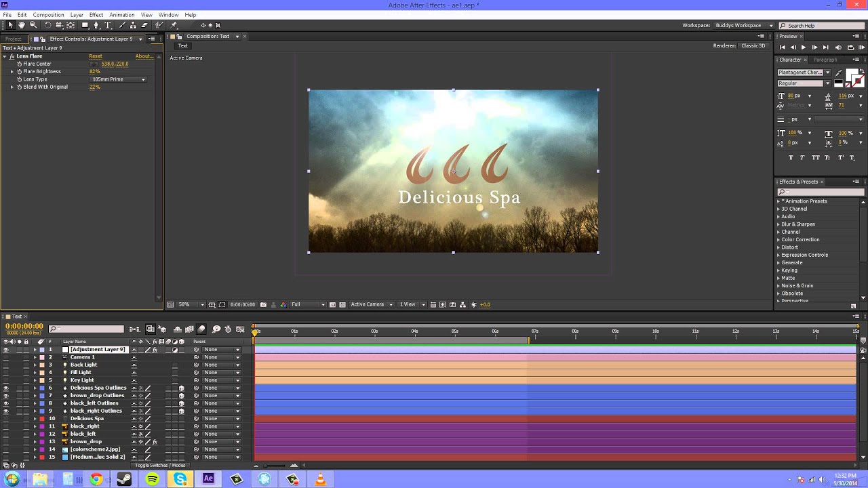Play the preview
This screenshot has width=868, height=488.
[x=804, y=47]
